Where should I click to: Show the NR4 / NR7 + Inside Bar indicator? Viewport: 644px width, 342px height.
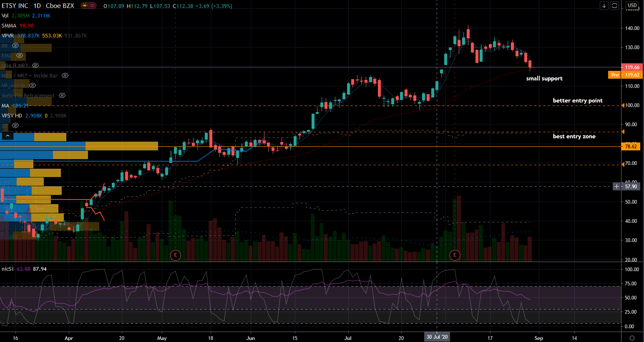click(x=65, y=75)
